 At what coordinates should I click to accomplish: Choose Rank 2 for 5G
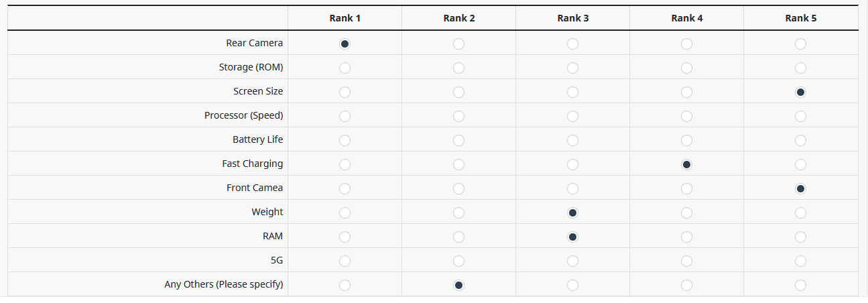[458, 261]
